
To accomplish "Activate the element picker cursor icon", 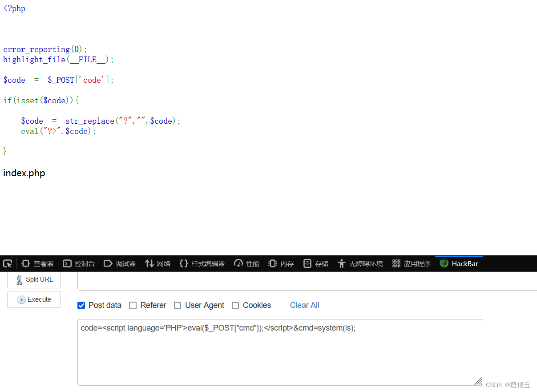I will (x=8, y=263).
